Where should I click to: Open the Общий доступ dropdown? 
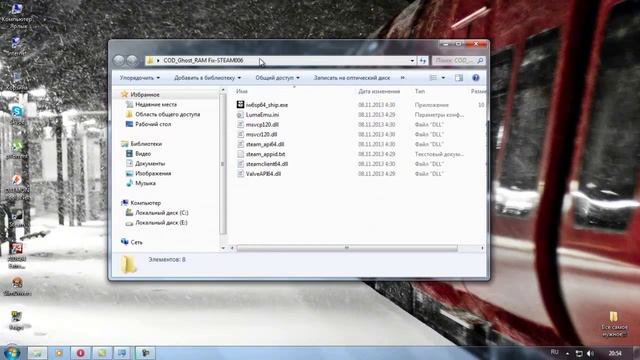(x=277, y=78)
